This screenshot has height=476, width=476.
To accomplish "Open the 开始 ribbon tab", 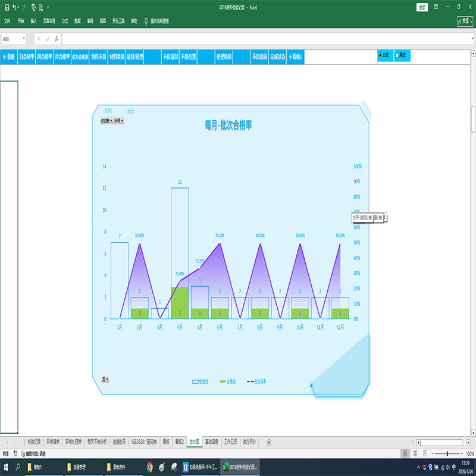I will click(21, 21).
